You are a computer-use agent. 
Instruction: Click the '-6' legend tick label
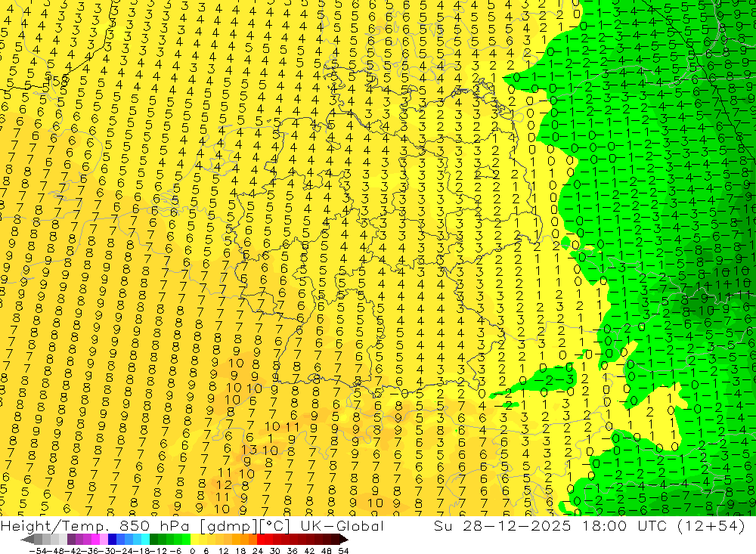pyautogui.click(x=175, y=551)
